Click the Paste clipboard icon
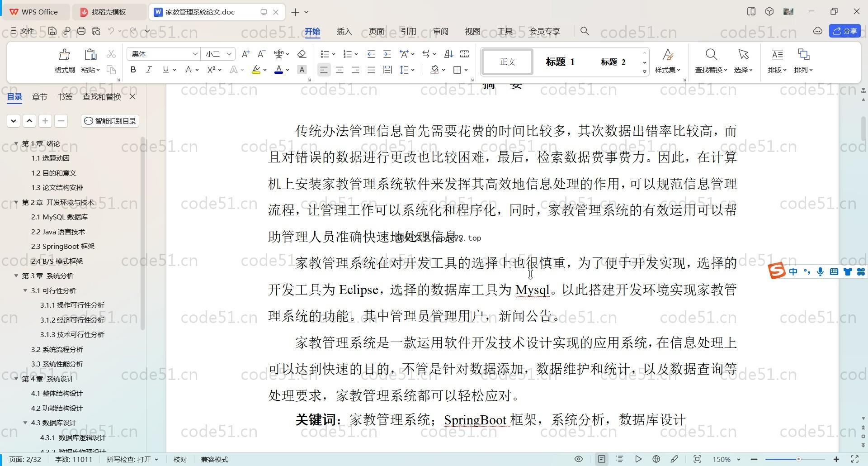This screenshot has width=868, height=466. 90,55
